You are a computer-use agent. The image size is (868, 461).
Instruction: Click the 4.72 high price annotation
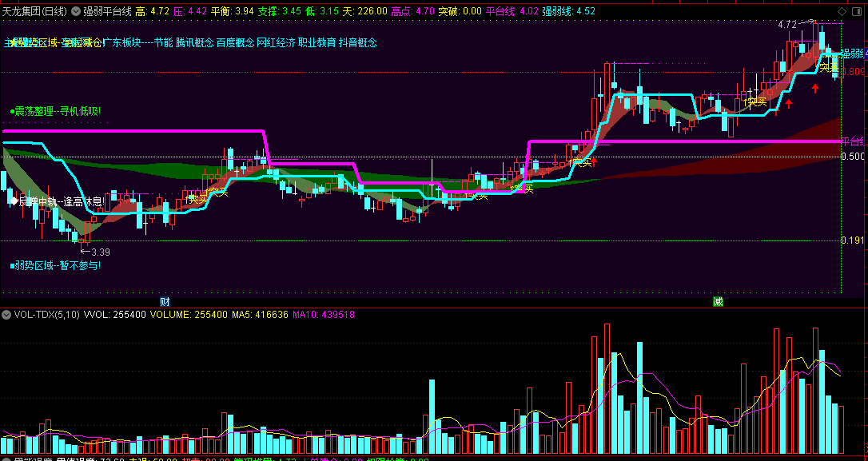tap(787, 24)
